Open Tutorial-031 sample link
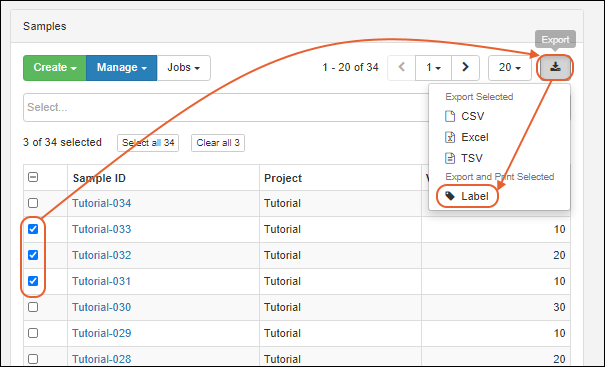This screenshot has width=605, height=367. [101, 281]
